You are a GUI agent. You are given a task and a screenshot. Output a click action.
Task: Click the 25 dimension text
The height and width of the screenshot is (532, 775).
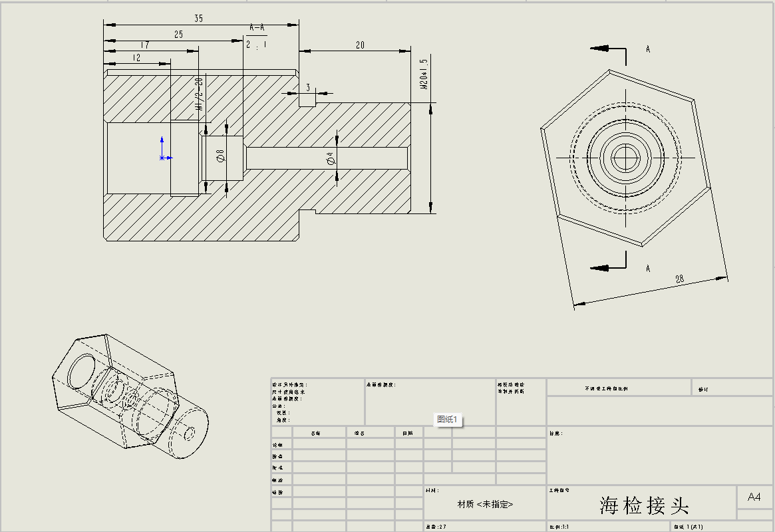tap(178, 35)
